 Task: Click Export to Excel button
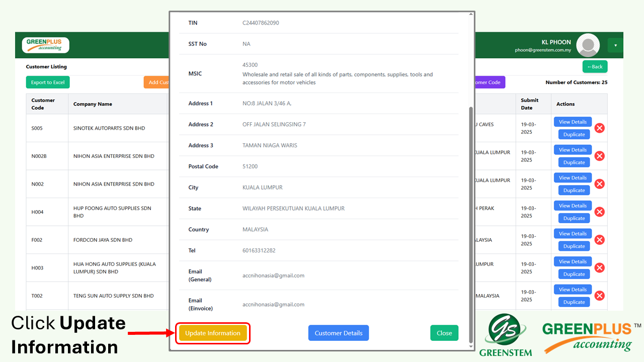tap(48, 82)
